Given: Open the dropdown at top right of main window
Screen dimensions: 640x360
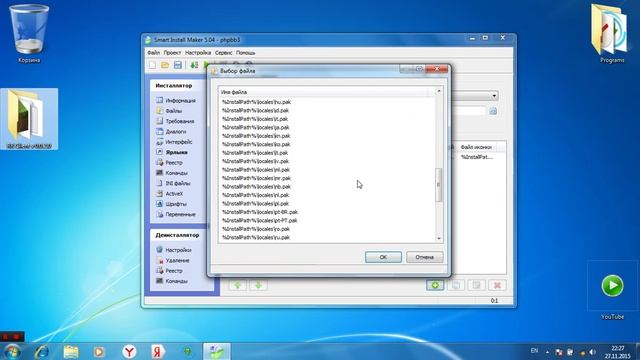Looking at the screenshot, I should click(x=494, y=96).
